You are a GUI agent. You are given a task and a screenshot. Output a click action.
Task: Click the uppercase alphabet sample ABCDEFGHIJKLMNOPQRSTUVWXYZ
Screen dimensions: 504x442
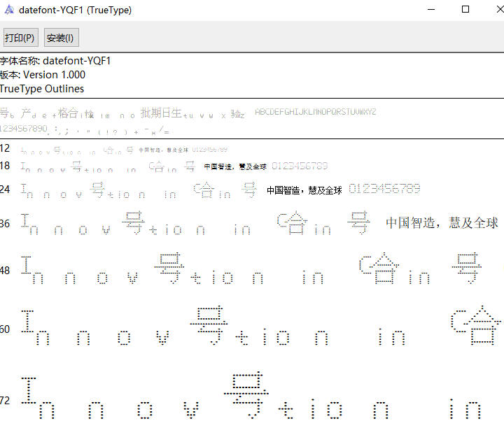[x=315, y=112]
